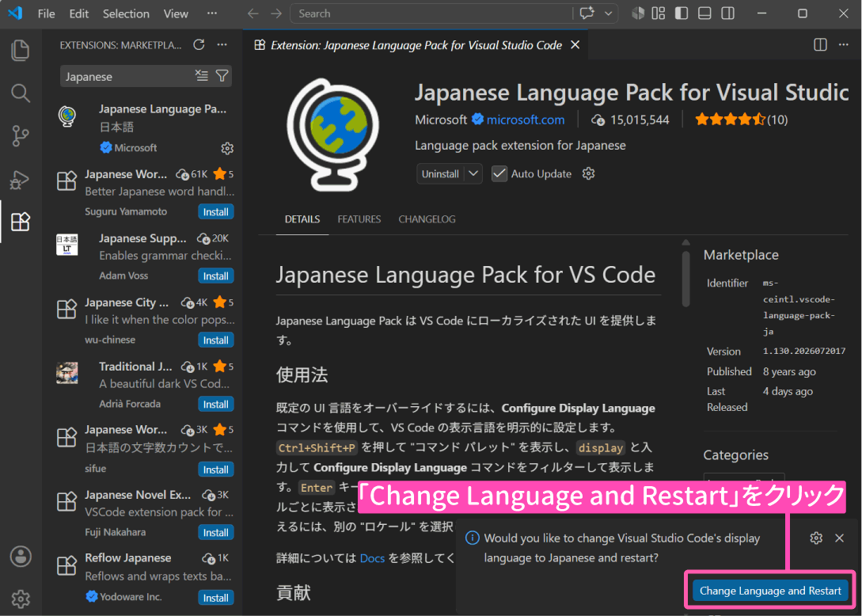The width and height of the screenshot is (862, 616).
Task: Open gear for Japanese Language Pack list item
Action: point(227,148)
